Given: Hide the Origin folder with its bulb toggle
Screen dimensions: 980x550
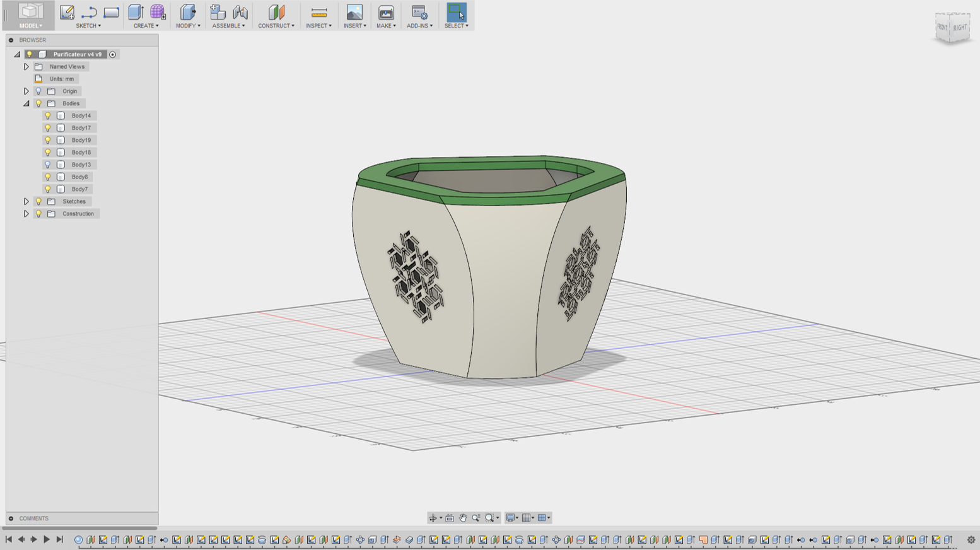Looking at the screenshot, I should 38,91.
